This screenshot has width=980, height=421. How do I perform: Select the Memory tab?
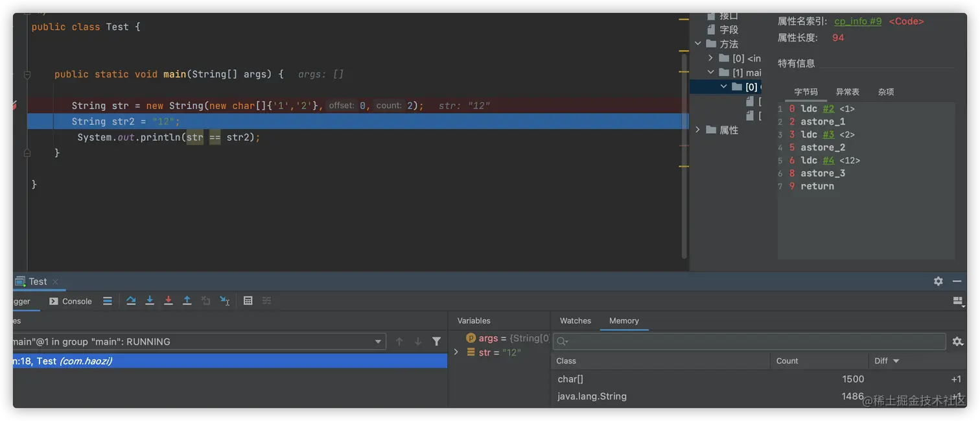624,320
